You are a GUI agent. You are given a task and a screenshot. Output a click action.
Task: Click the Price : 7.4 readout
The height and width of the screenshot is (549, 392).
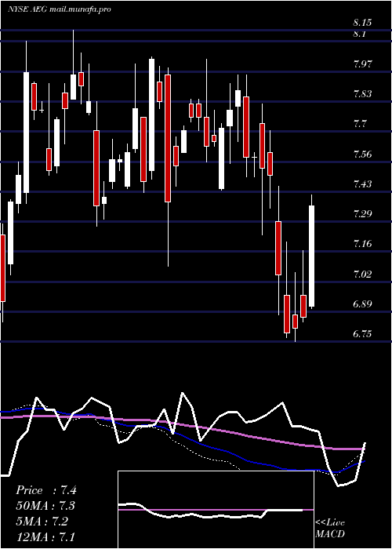(x=46, y=490)
